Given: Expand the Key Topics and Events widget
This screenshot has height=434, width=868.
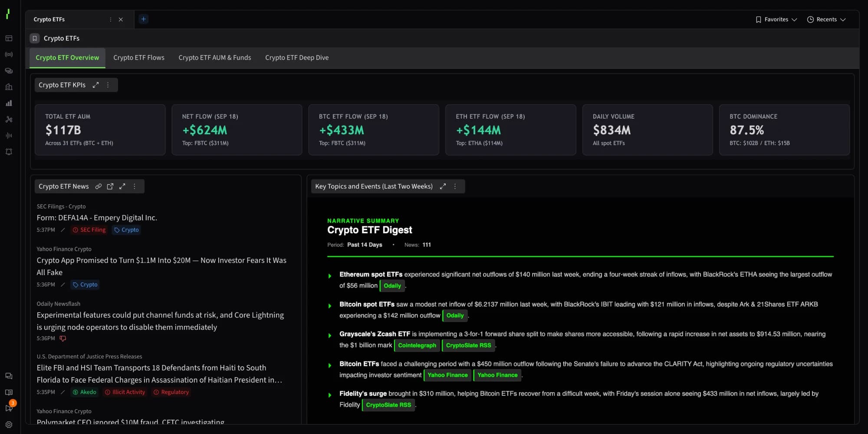Looking at the screenshot, I should pos(443,186).
